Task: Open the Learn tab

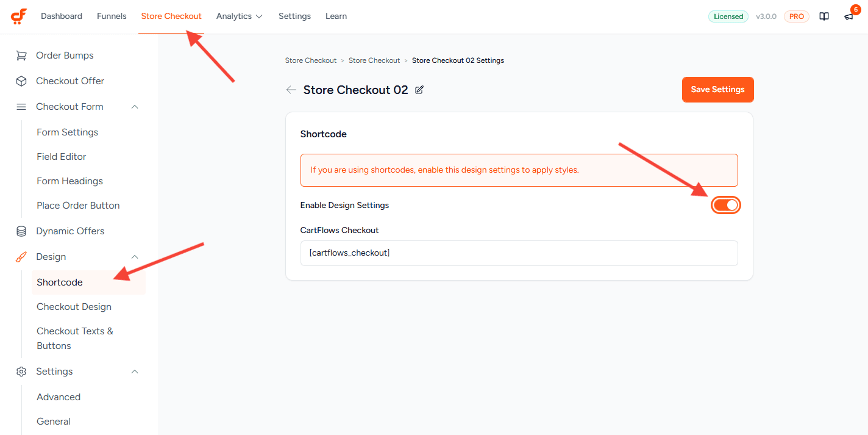Action: [x=336, y=16]
